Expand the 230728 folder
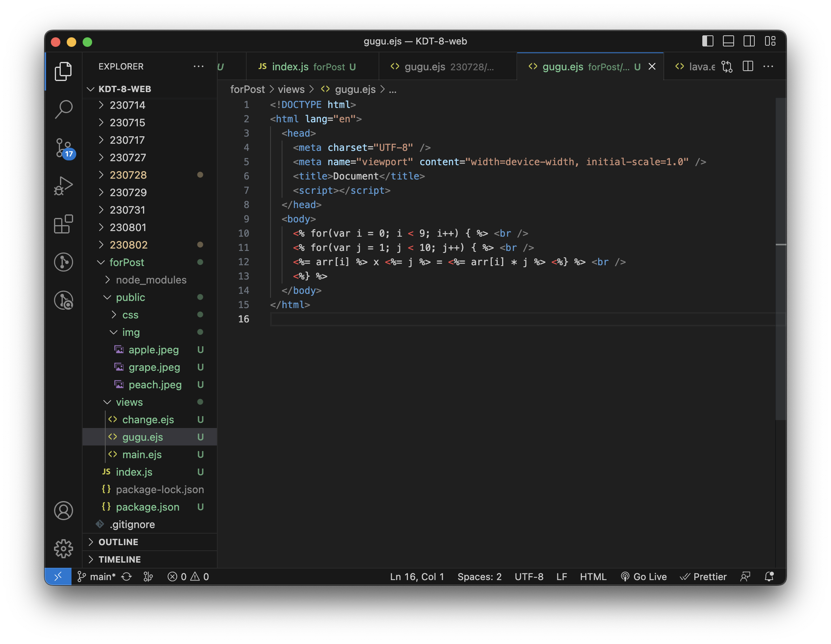Screen dimensions: 831x644 pos(150,175)
